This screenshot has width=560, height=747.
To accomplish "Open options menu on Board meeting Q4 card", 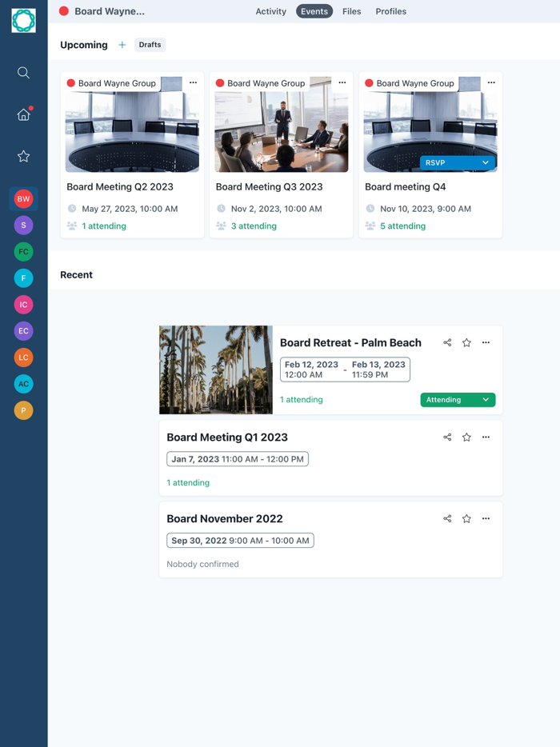I will click(491, 82).
